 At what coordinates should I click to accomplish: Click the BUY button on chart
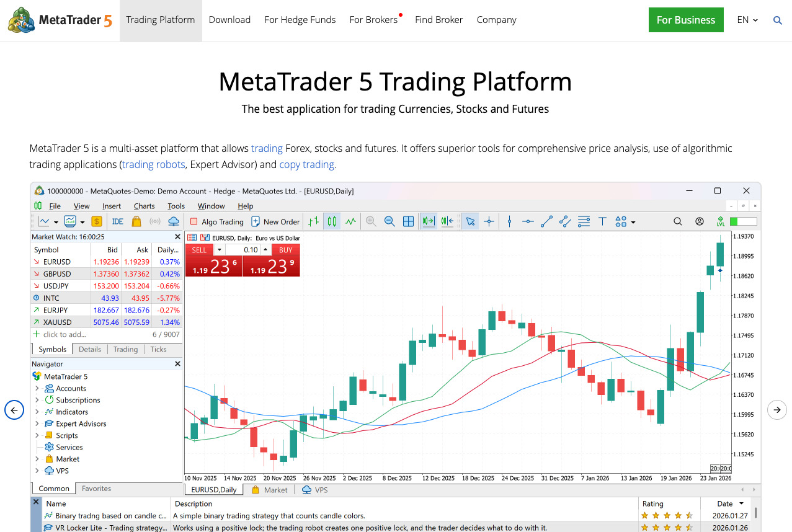click(286, 250)
